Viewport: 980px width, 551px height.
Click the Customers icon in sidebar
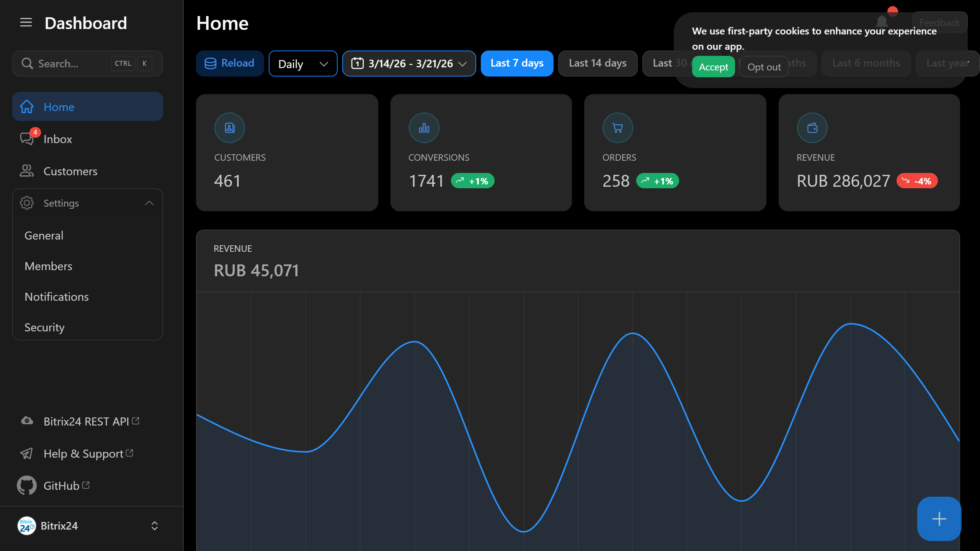26,171
